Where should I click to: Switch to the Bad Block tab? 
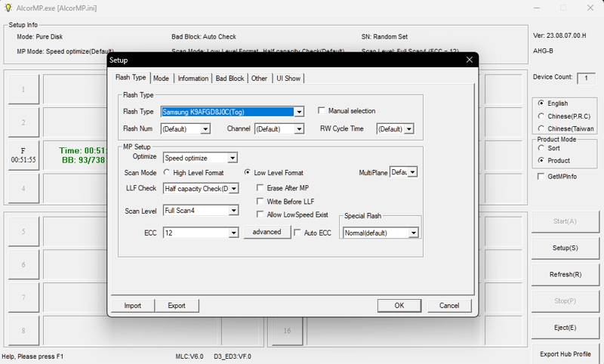coord(230,79)
